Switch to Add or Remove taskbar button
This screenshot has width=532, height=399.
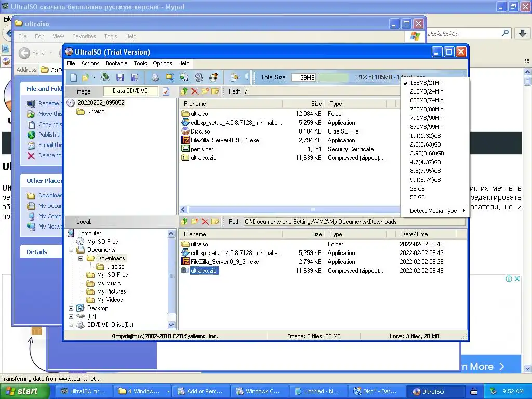click(201, 391)
